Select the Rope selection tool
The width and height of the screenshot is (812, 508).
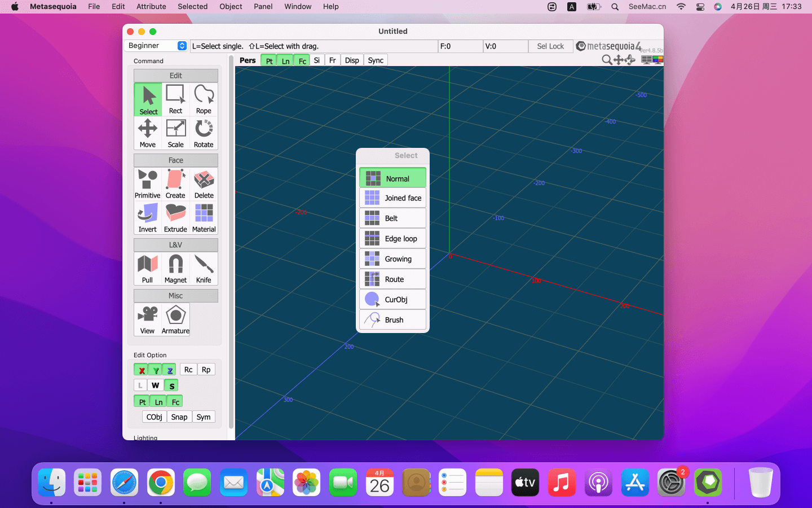tap(204, 99)
